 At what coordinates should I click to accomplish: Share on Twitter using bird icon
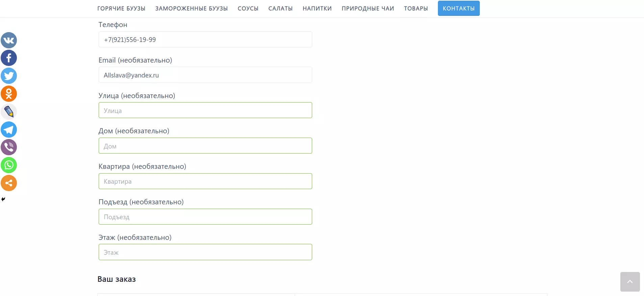coord(9,76)
